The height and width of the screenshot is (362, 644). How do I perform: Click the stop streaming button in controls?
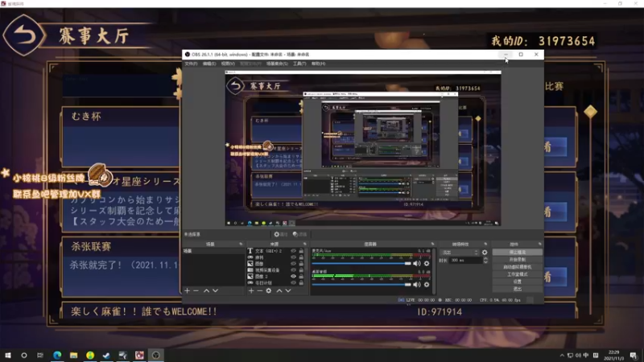[x=517, y=253]
